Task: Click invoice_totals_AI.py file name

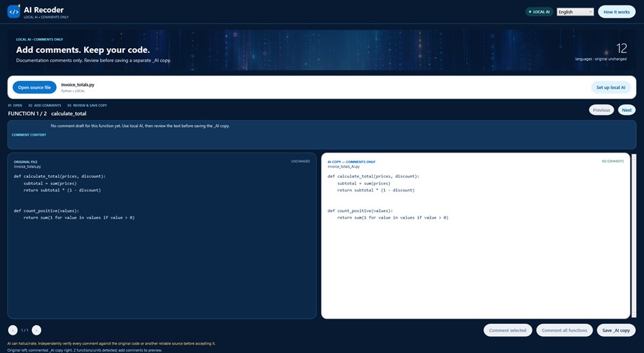Action: point(344,166)
